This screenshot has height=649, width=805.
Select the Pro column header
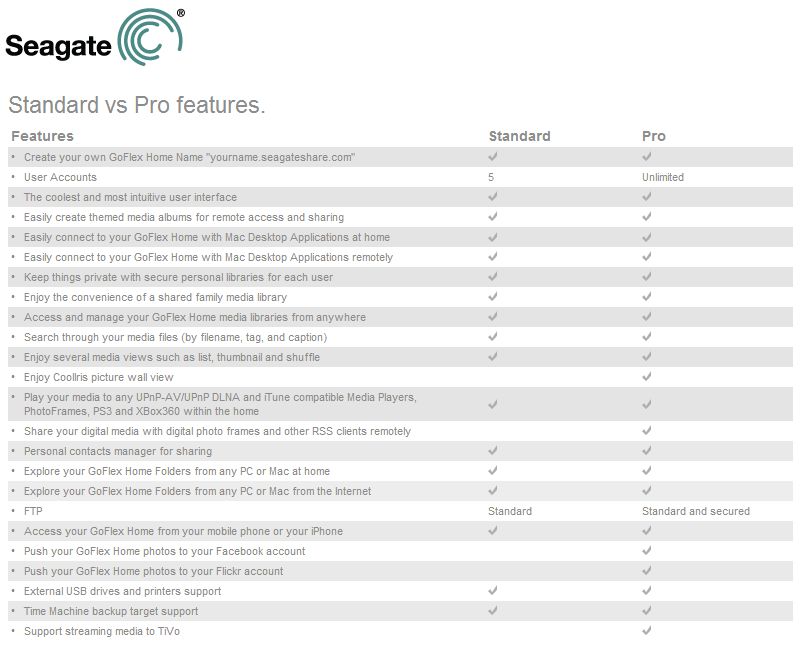tap(654, 136)
